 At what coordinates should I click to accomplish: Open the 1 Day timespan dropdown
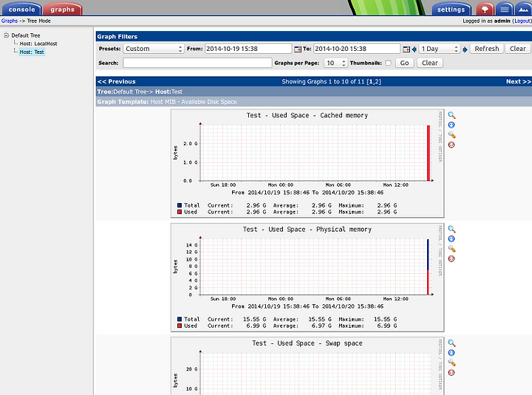440,49
